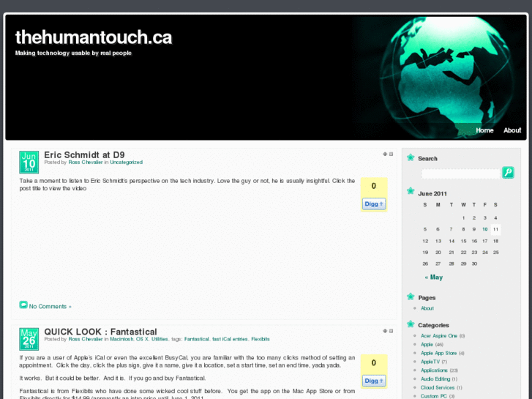Click Digg button on Fantastical post
This screenshot has height=399, width=532.
pos(374,381)
